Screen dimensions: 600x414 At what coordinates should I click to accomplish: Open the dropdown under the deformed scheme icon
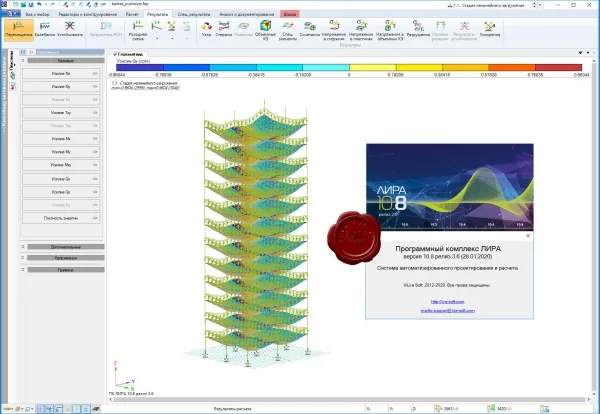(157, 39)
